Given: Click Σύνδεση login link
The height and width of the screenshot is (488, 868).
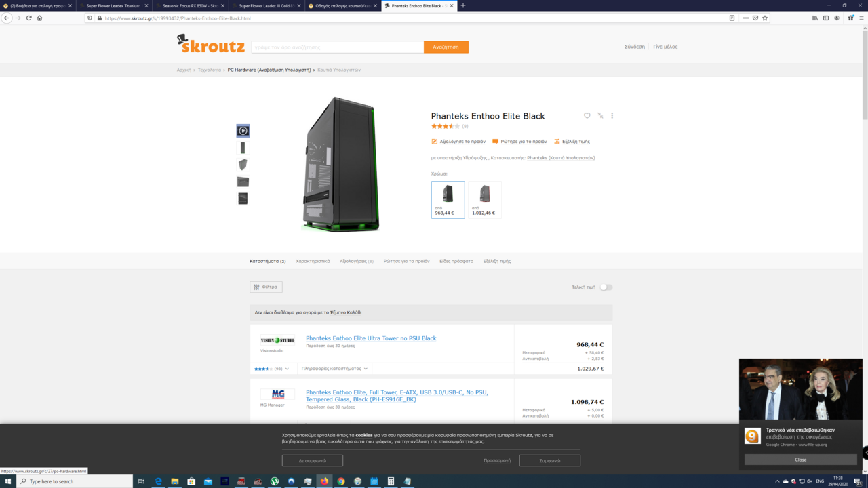Looking at the screenshot, I should (x=635, y=47).
